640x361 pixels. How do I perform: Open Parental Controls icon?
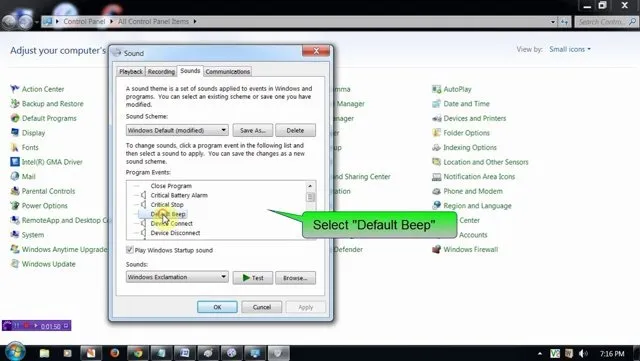pos(15,191)
